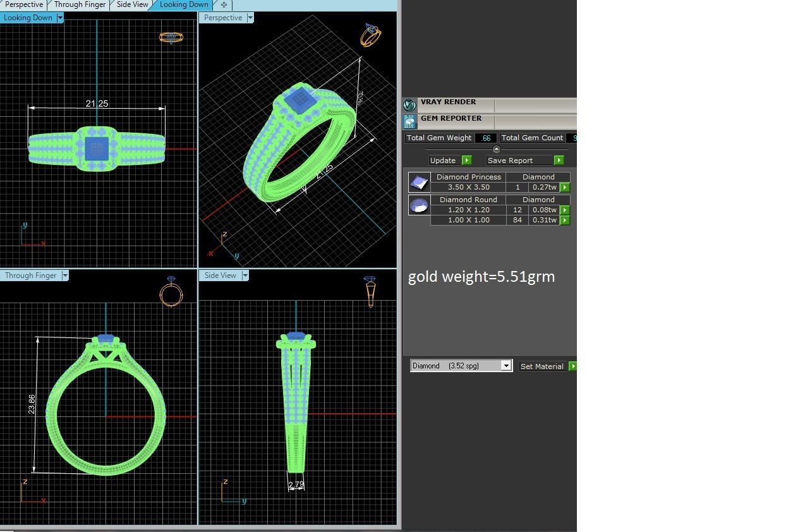The image size is (805, 532).
Task: Open the Perspective viewport dropdown arrow
Action: (x=250, y=18)
